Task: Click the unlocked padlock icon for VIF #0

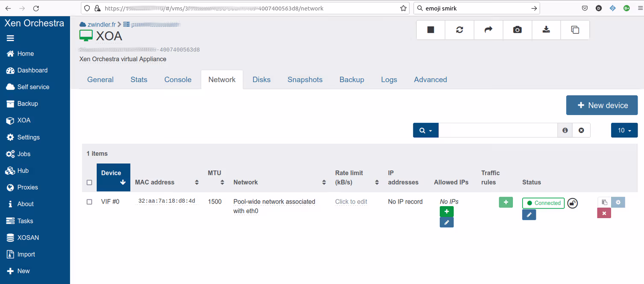Action: click(x=573, y=203)
